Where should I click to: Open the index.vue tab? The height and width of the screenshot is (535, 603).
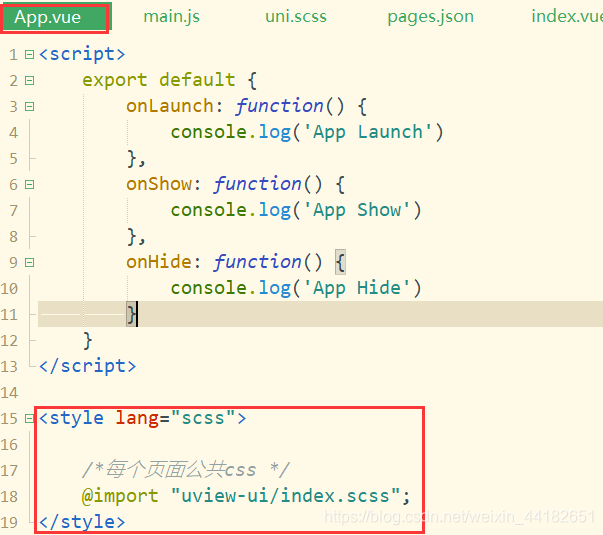(567, 17)
